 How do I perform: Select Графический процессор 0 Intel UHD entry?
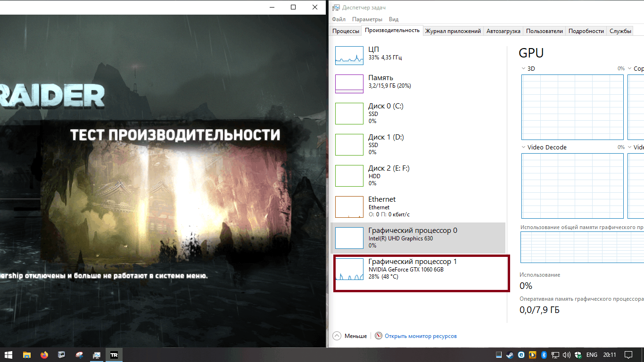click(418, 238)
